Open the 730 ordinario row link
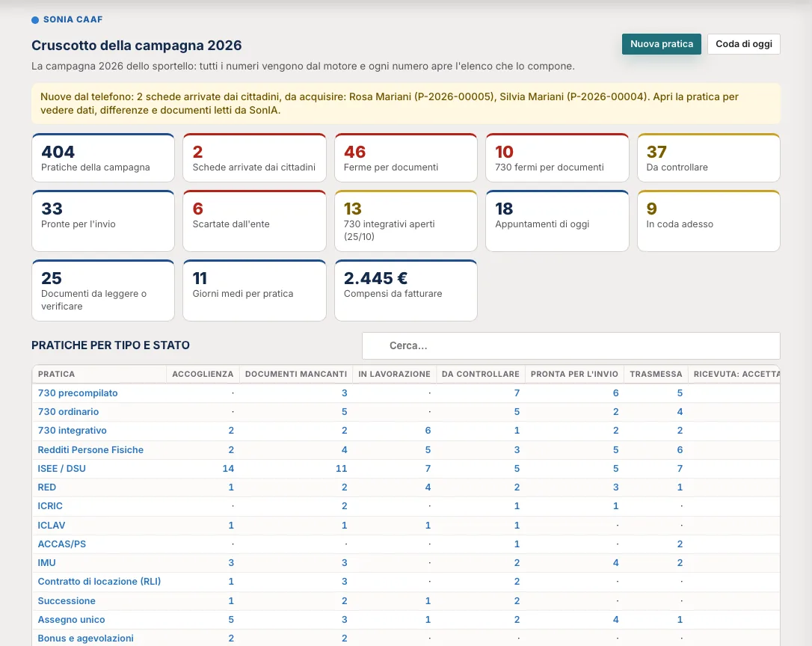Screen dimensions: 812x646 [x=68, y=412]
